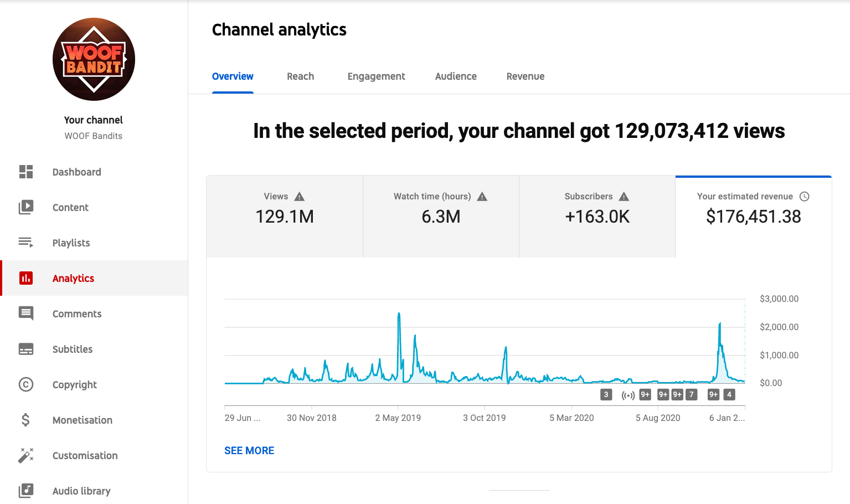Click the SEE MORE link
The height and width of the screenshot is (504, 850).
pyautogui.click(x=249, y=451)
